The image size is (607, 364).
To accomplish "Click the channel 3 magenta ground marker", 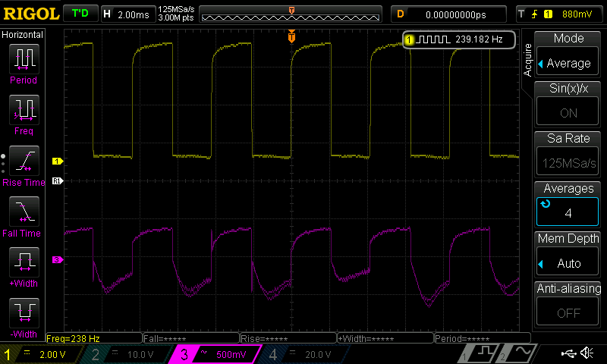I will click(x=58, y=259).
